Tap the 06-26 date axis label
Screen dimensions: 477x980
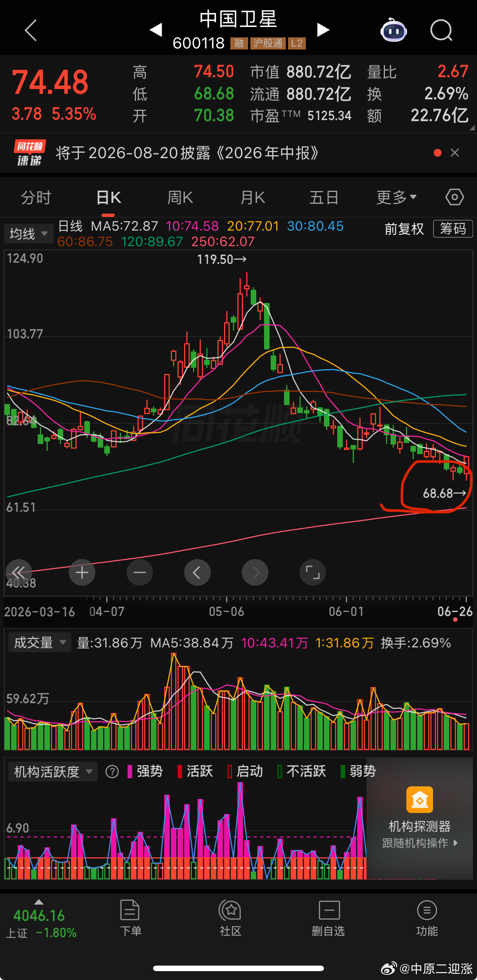(x=455, y=611)
